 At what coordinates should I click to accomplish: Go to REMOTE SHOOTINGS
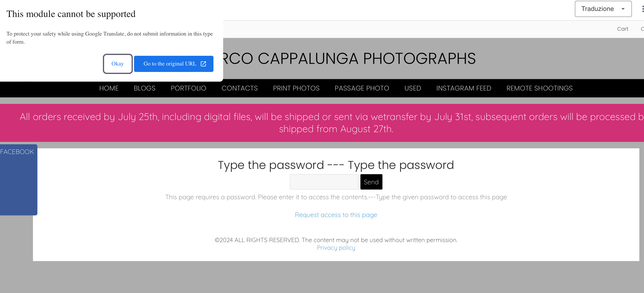[539, 88]
